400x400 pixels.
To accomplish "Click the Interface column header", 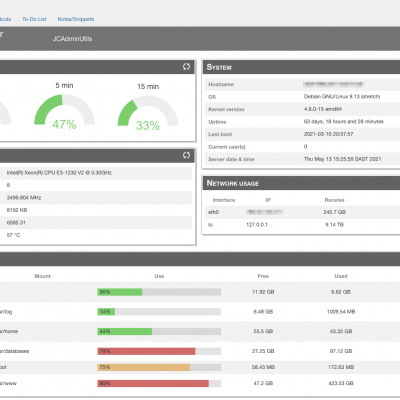I will [x=224, y=200].
